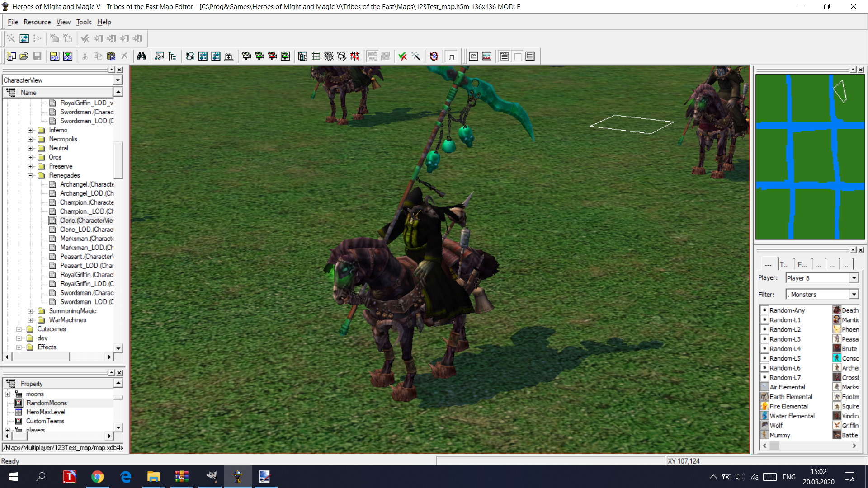Click the Name column header
The image size is (868, 488).
point(59,93)
